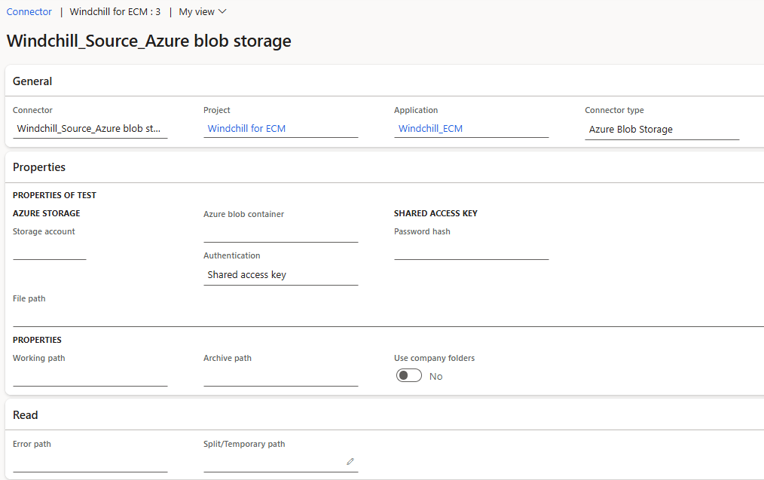Click the page title Windchill_Source_Azure blob storage
The width and height of the screenshot is (764, 480).
click(x=149, y=41)
